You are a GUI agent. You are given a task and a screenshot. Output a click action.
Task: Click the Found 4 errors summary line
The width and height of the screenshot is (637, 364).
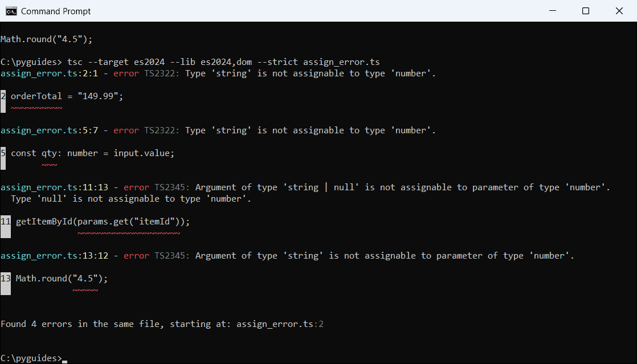(x=162, y=324)
